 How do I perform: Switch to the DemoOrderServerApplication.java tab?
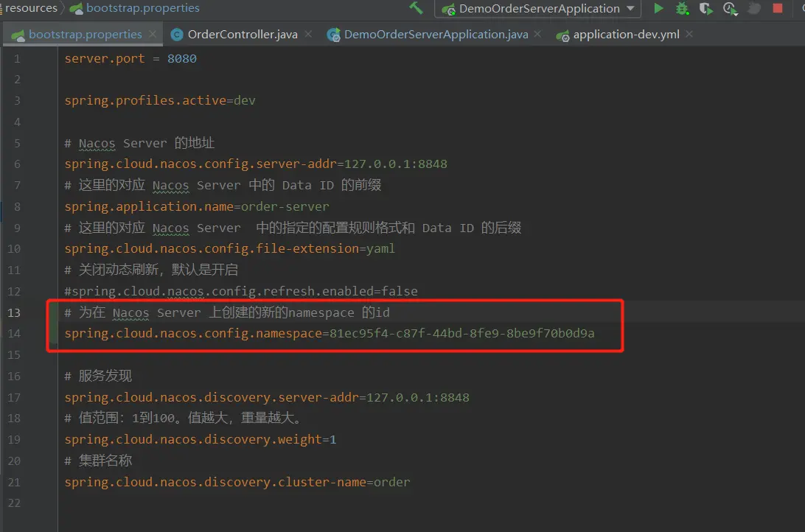point(436,35)
